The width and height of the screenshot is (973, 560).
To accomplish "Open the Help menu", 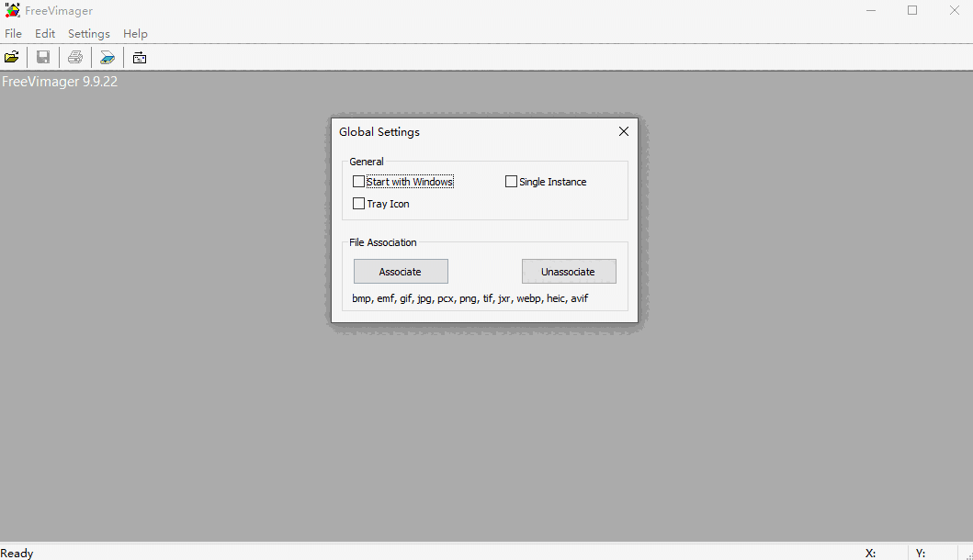I will [135, 33].
